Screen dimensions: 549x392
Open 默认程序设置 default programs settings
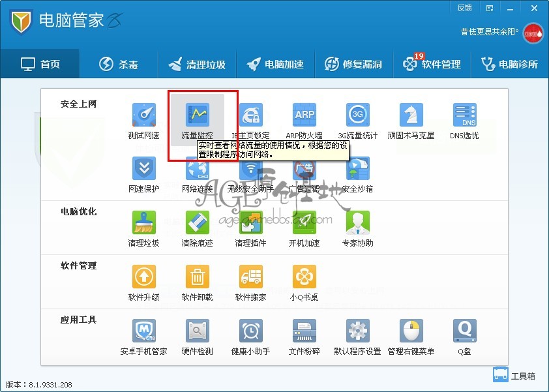point(357,337)
